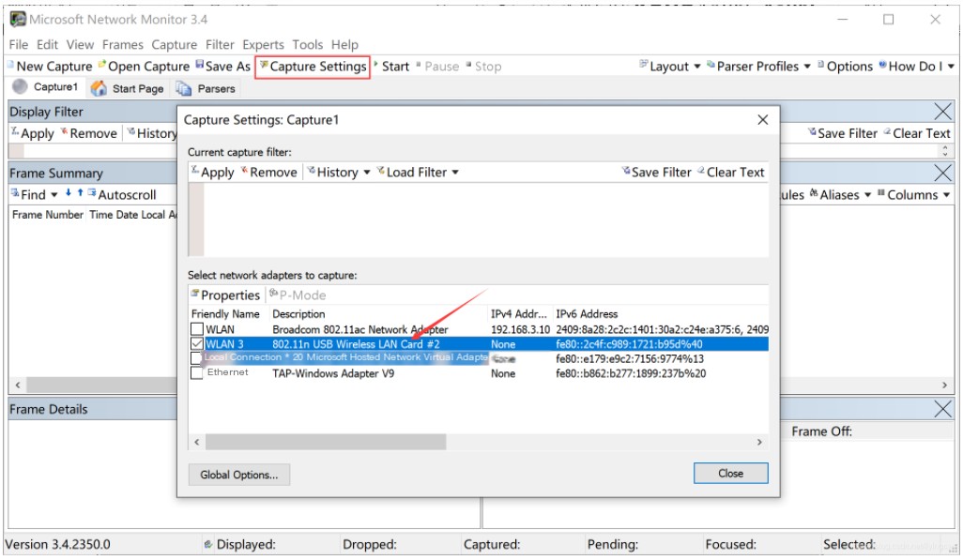963x560 pixels.
Task: Close the Frame Details pane
Action: [x=942, y=409]
